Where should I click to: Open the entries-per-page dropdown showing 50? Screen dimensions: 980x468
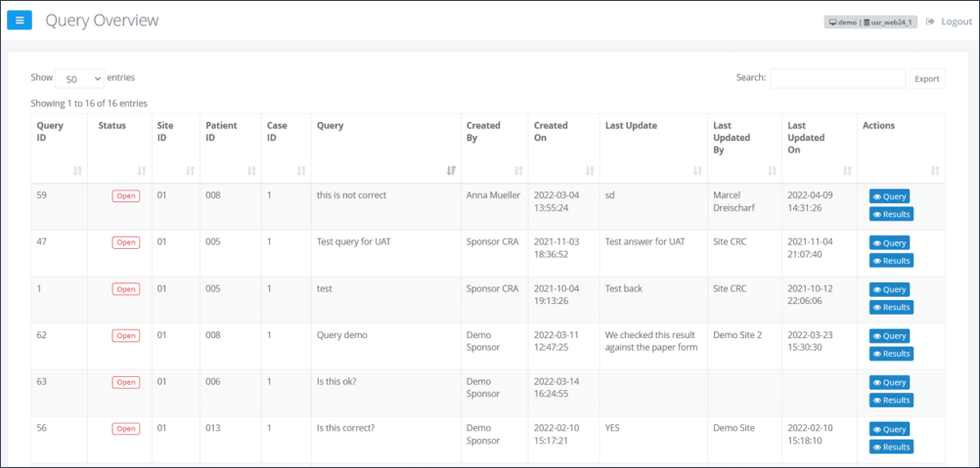click(x=79, y=78)
